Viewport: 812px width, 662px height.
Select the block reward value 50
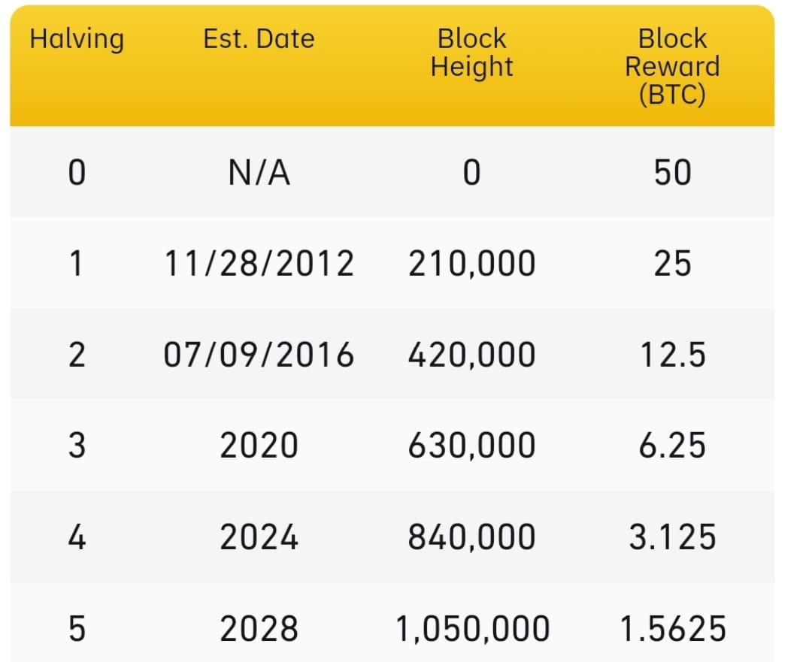672,174
